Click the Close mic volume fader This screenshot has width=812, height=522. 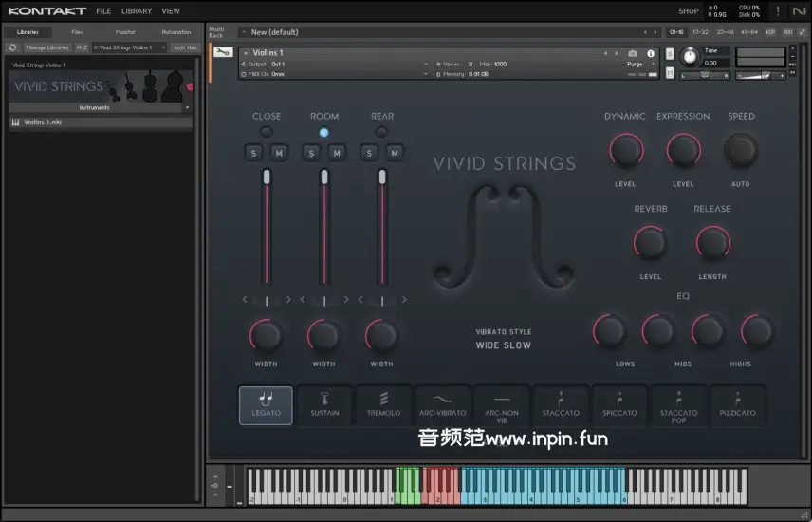267,177
